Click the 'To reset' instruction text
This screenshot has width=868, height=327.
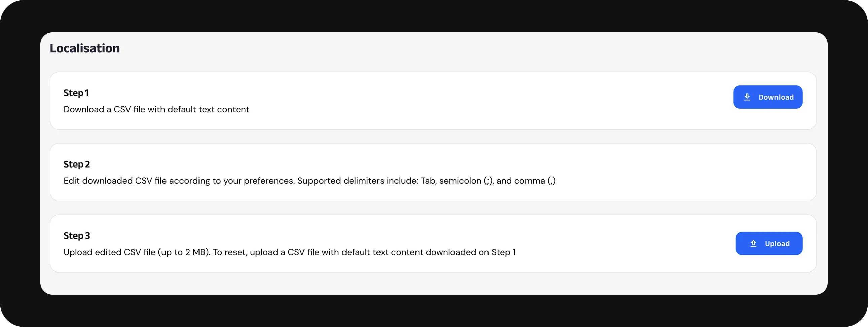[230, 252]
